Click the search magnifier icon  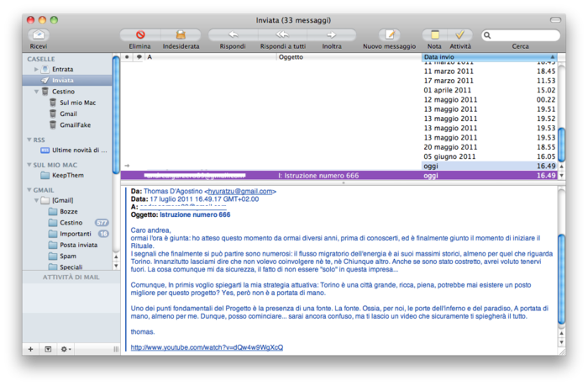pos(487,35)
